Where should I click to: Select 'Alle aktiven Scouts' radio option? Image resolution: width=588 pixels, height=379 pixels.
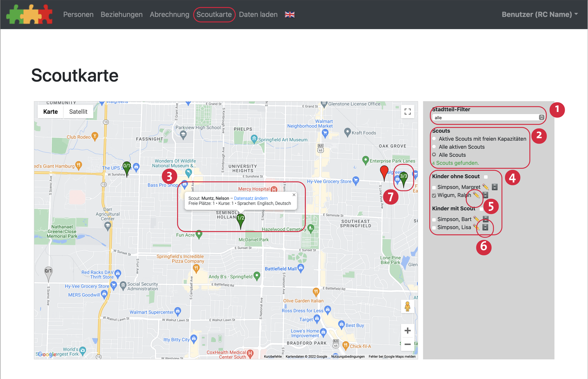point(434,147)
